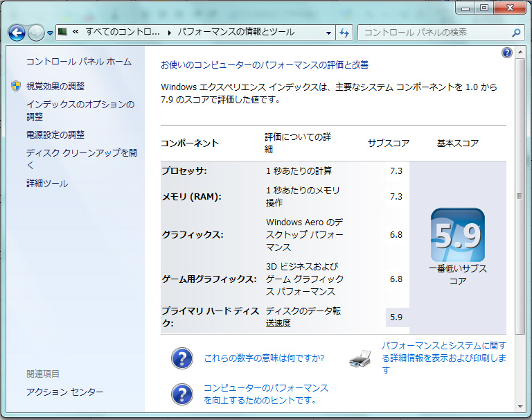Click the メモリ (RAM): row label
The image size is (532, 420).
click(191, 197)
